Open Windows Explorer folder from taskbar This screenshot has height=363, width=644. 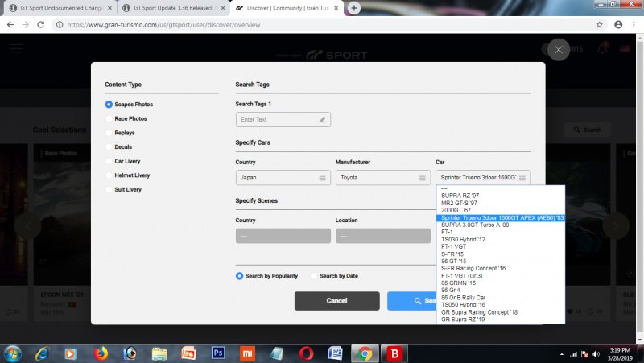tap(159, 353)
